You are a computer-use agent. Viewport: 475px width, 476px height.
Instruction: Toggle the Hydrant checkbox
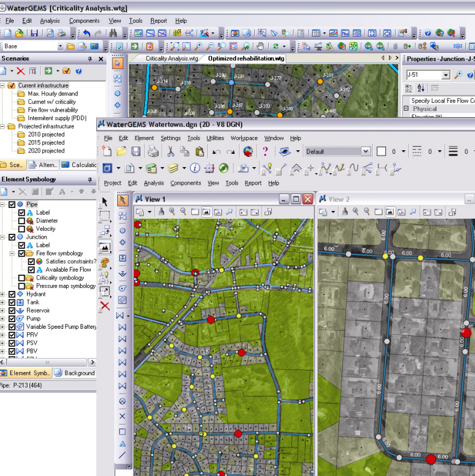[12, 294]
